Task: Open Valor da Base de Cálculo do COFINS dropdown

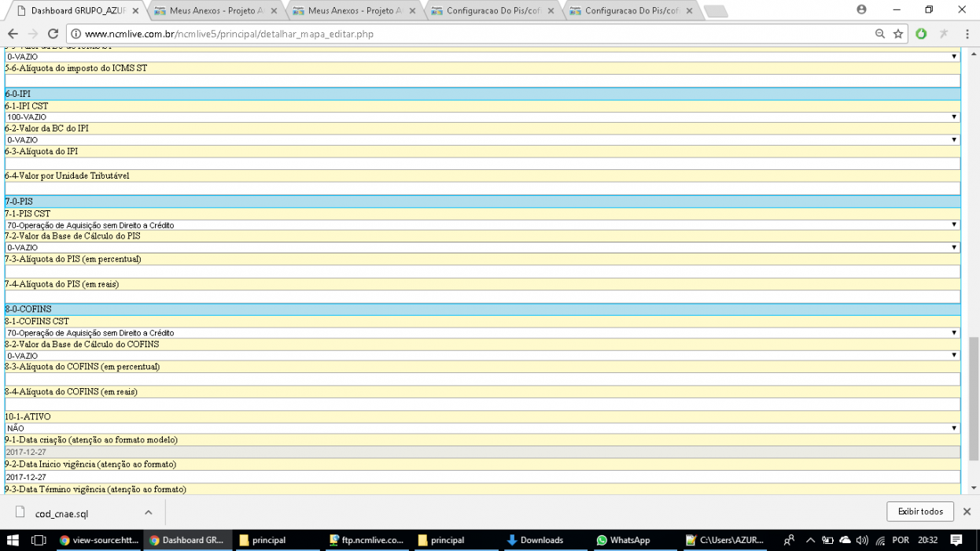Action: pyautogui.click(x=482, y=356)
